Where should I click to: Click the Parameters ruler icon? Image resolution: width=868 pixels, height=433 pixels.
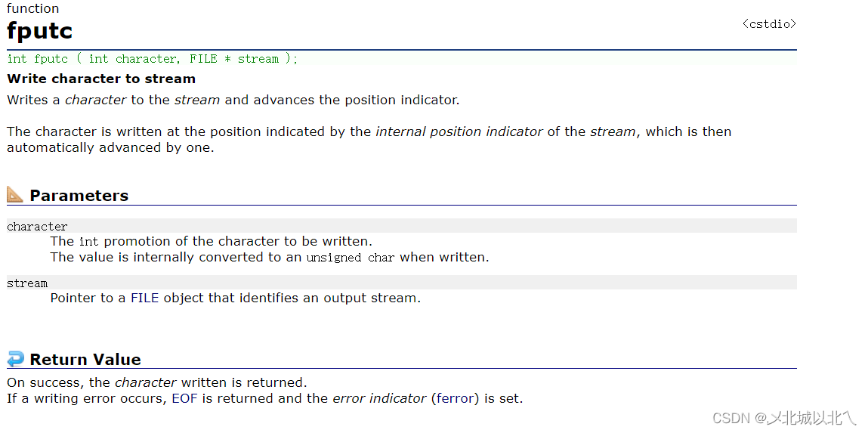tap(15, 195)
